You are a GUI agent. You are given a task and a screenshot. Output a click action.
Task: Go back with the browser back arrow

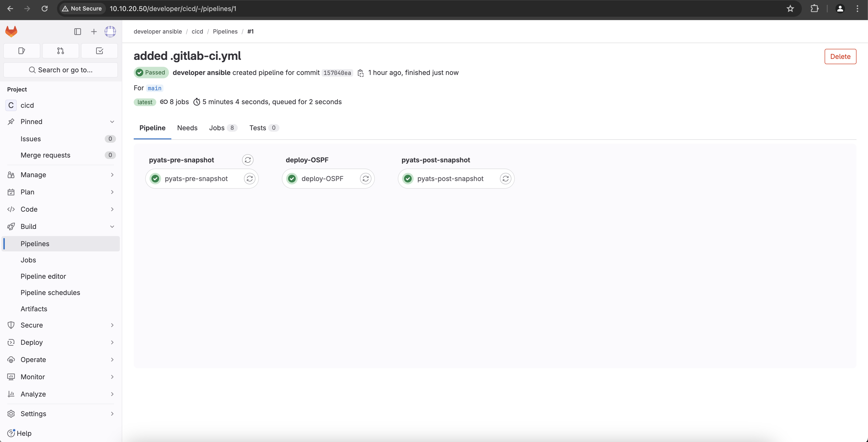point(10,9)
